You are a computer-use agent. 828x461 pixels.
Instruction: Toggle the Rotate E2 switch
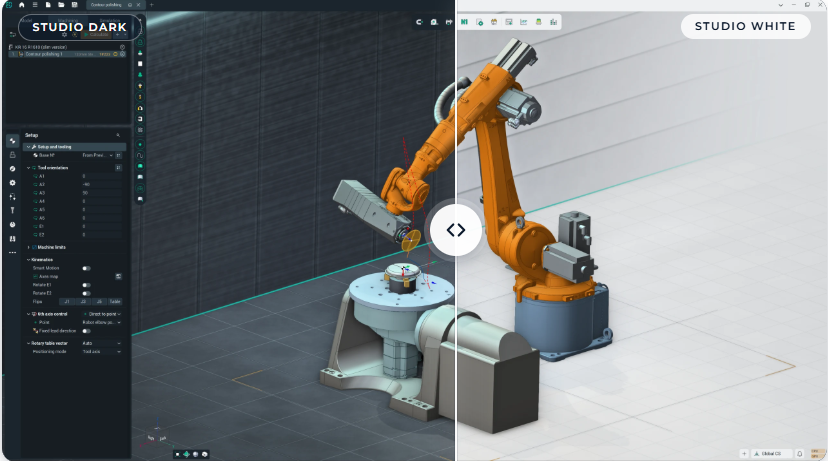pos(86,294)
